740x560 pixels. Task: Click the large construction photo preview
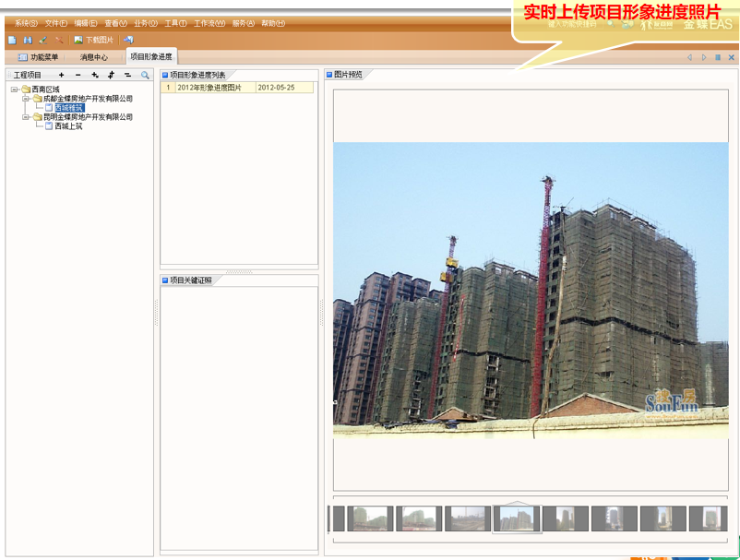(531, 290)
